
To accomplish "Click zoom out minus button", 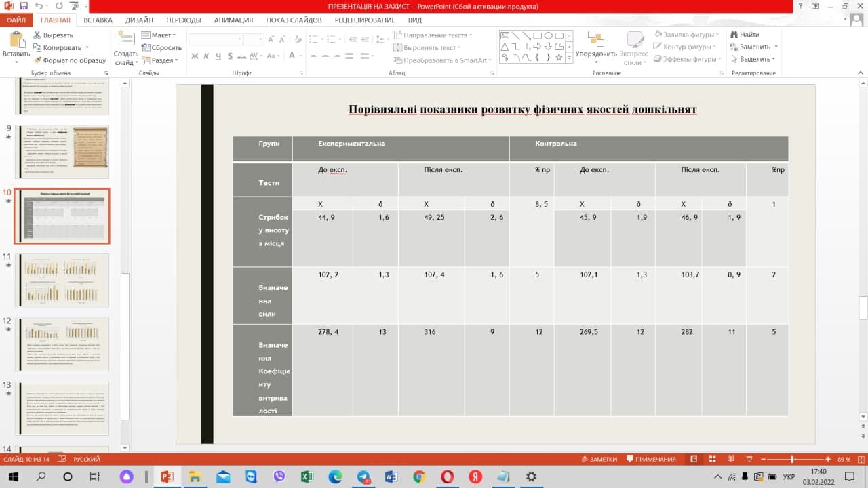I will (x=762, y=459).
